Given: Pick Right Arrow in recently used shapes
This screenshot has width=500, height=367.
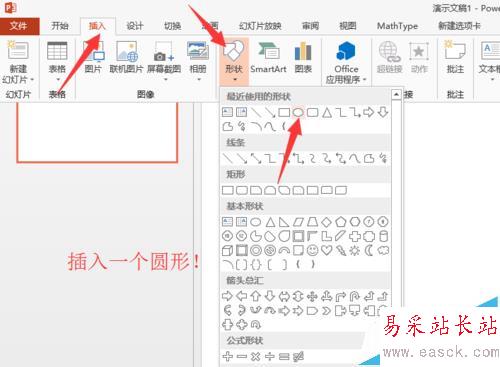Looking at the screenshot, I should pos(369,112).
